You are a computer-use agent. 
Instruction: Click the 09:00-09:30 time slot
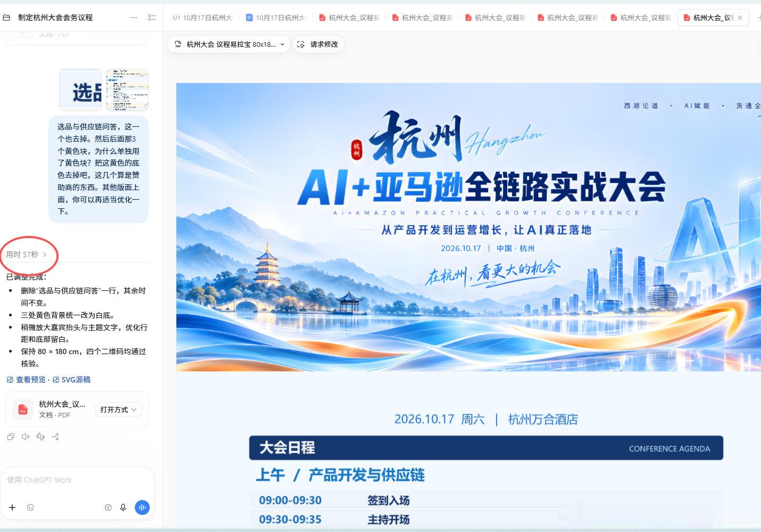[x=290, y=501]
